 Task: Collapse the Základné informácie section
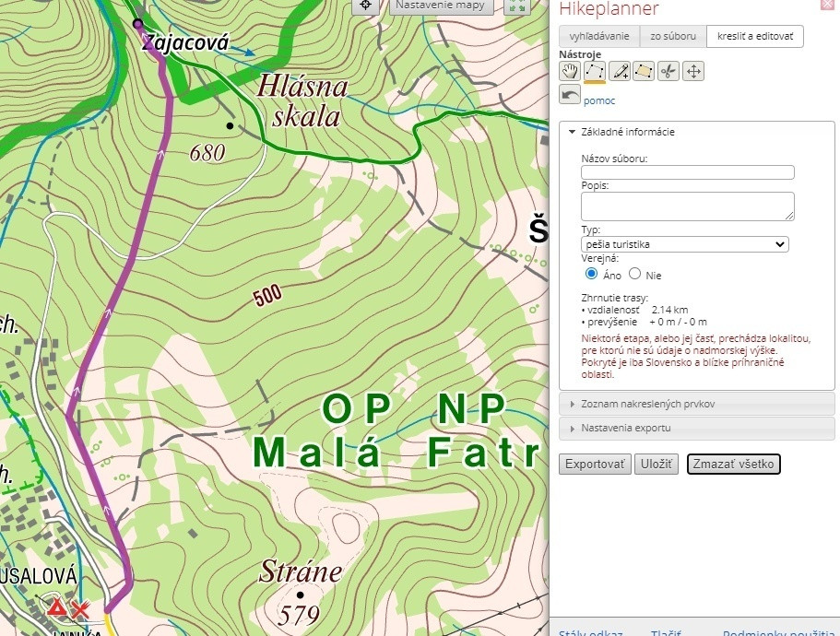[622, 132]
